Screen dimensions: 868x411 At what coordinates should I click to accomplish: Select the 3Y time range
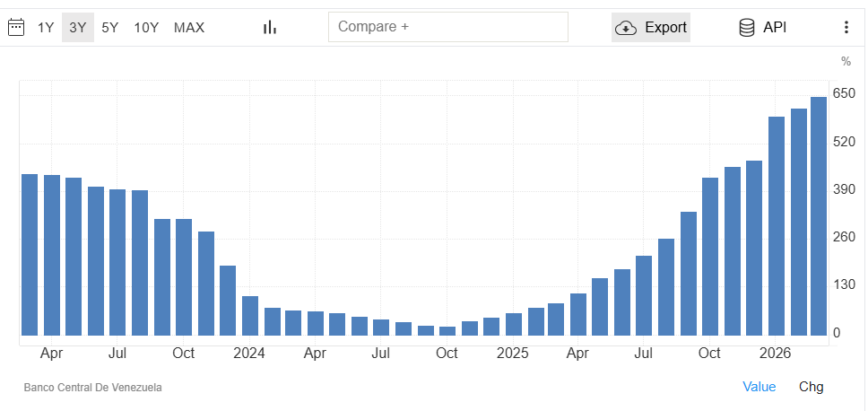[77, 27]
